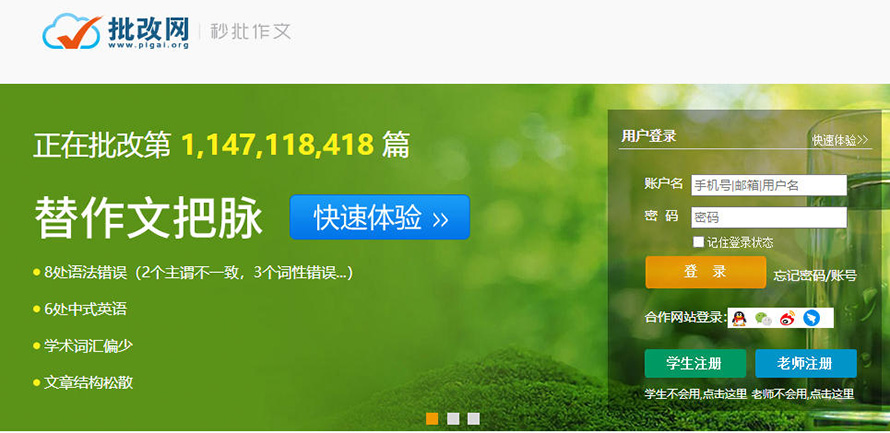Viewport: 890px width, 433px height.
Task: Select the orange first carousel dot
Action: 432,419
